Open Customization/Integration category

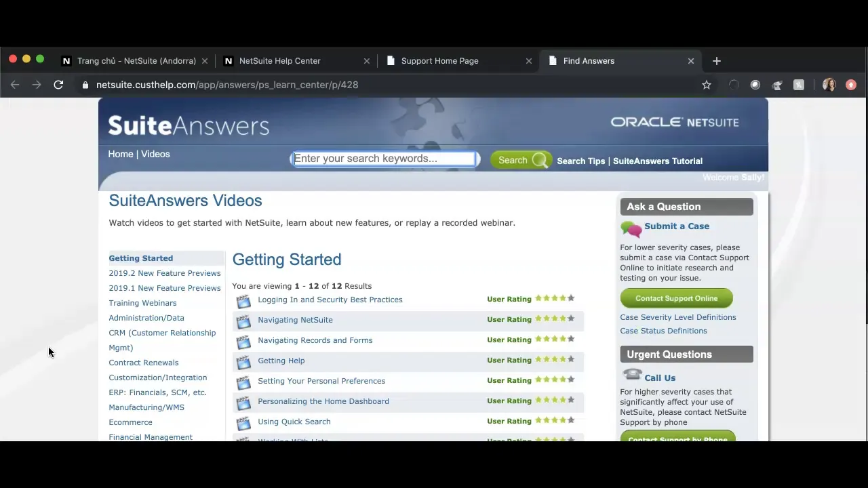click(x=158, y=378)
